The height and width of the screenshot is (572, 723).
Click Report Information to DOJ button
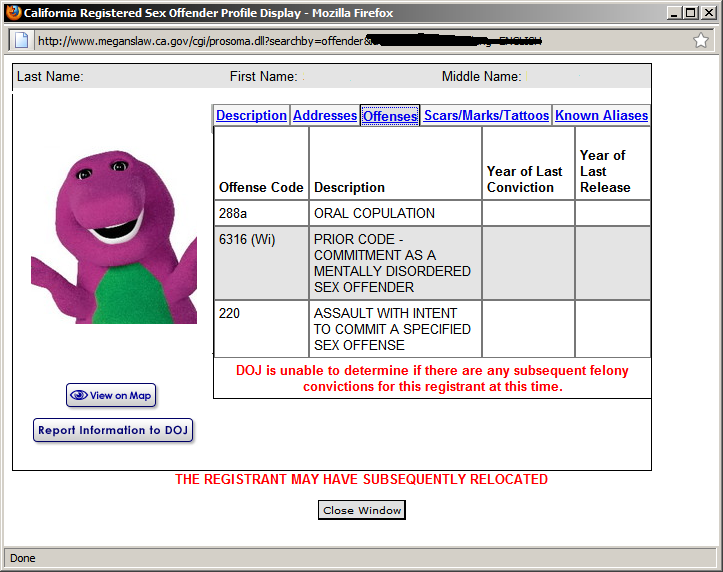click(113, 430)
